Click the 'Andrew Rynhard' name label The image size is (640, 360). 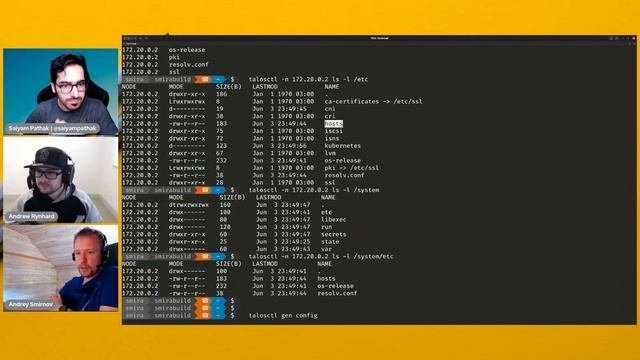pyautogui.click(x=31, y=216)
